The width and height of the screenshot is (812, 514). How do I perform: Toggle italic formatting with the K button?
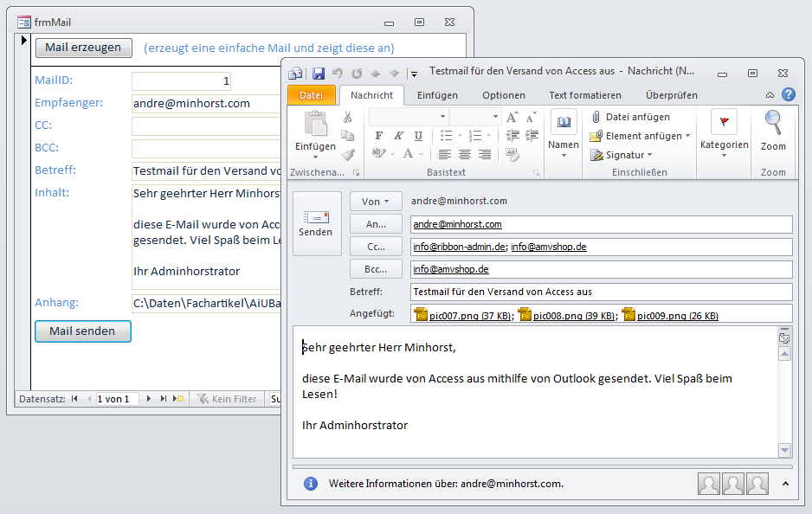coord(398,136)
